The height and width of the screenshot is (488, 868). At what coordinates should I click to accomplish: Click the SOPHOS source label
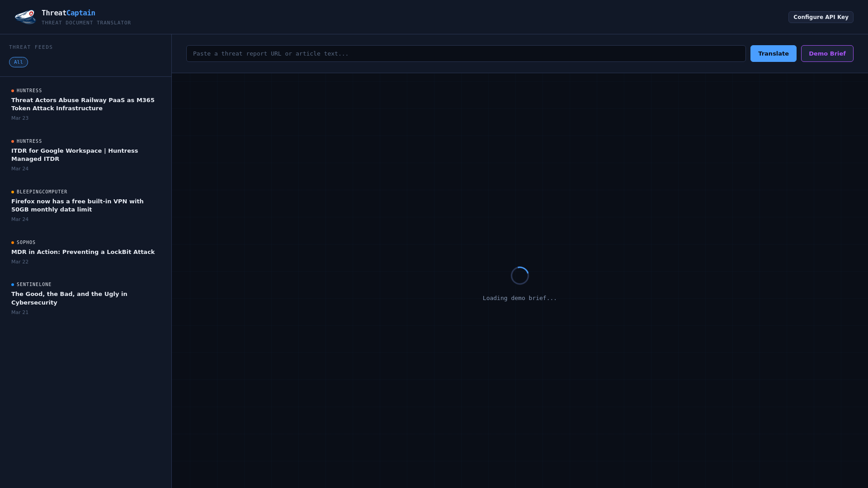[26, 243]
